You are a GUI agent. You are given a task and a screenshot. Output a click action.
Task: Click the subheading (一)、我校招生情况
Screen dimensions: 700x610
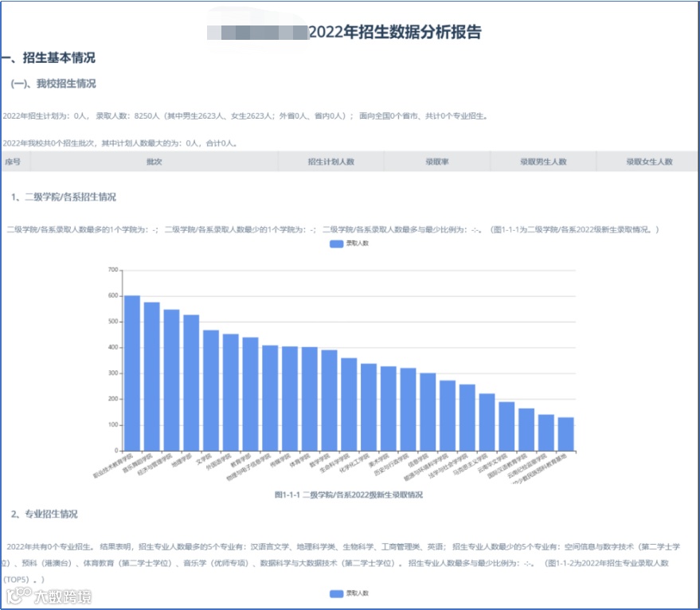tap(53, 84)
